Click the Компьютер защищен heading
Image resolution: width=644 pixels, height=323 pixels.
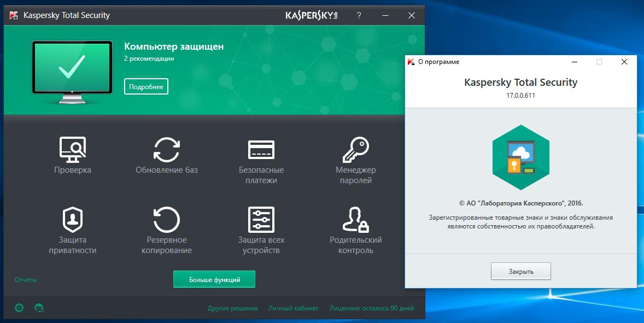pyautogui.click(x=174, y=46)
